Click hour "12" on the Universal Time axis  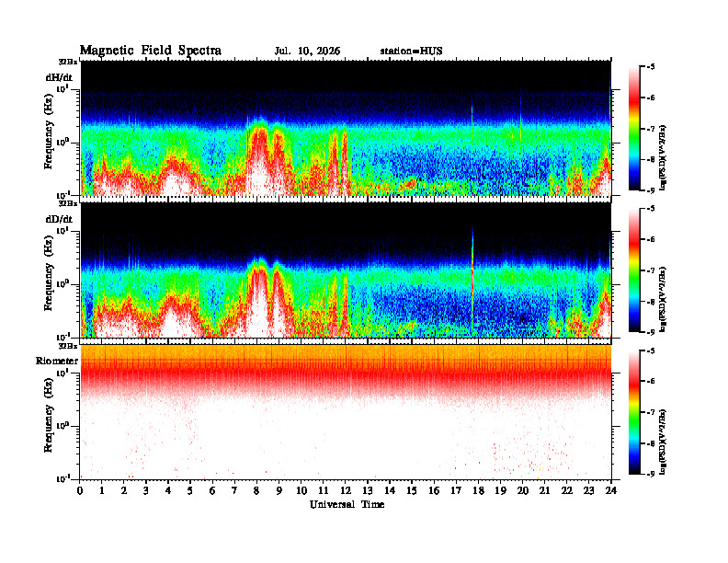[x=346, y=490]
